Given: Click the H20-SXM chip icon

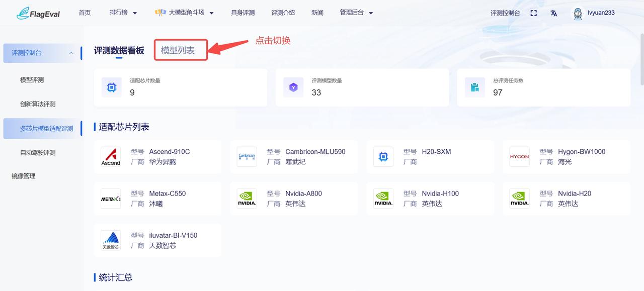Looking at the screenshot, I should [383, 157].
